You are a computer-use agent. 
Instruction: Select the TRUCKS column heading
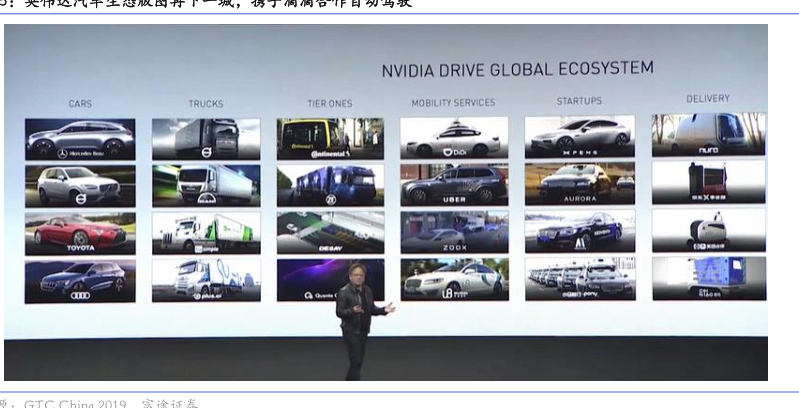click(206, 103)
